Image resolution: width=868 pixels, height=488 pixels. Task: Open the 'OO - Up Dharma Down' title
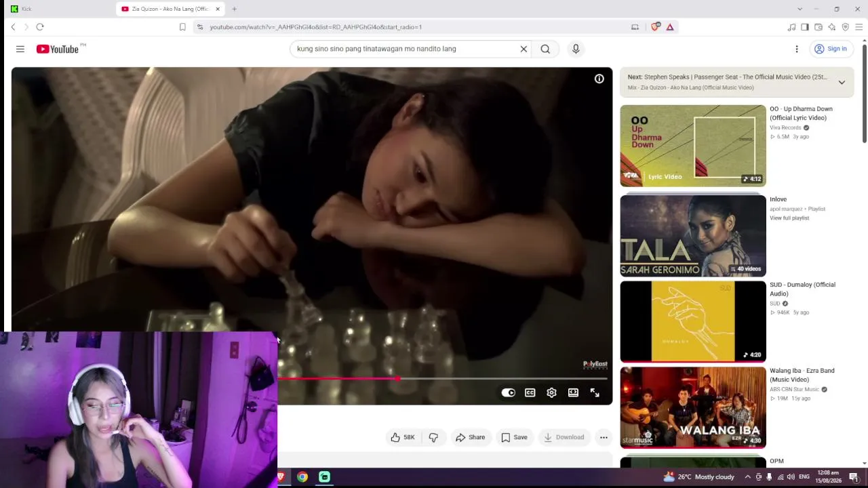click(801, 113)
